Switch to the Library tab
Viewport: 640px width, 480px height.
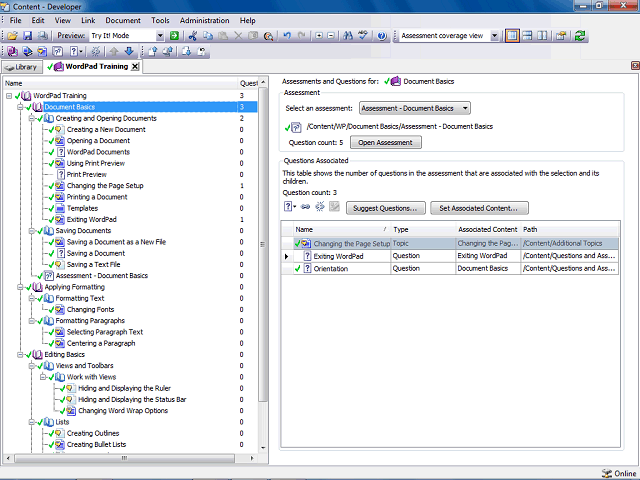[x=22, y=67]
